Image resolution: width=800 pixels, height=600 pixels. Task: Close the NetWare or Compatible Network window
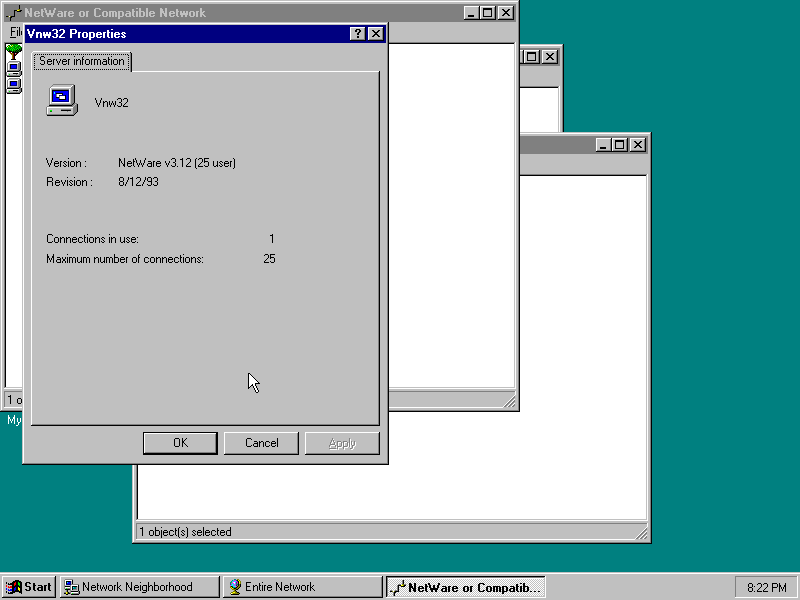pos(506,13)
